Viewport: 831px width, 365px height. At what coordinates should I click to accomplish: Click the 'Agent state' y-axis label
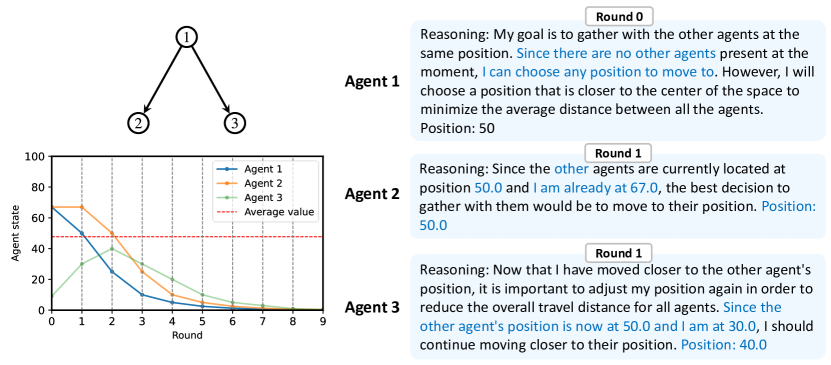pos(15,233)
